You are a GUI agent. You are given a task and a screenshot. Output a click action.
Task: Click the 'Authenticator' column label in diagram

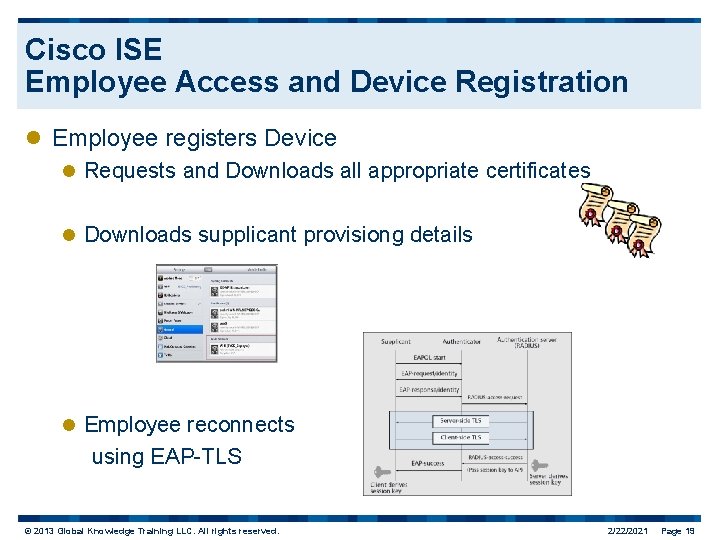pos(461,342)
